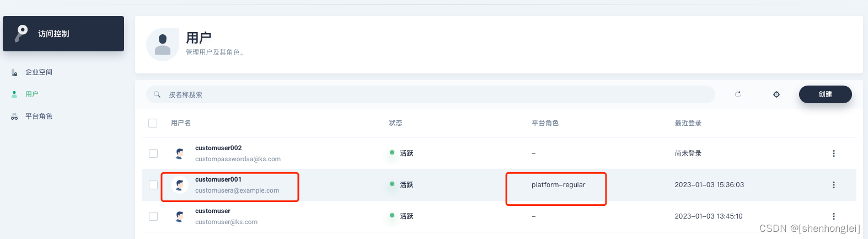This screenshot has height=239, width=868.
Task: Click the customuser002 avatar icon
Action: point(179,153)
